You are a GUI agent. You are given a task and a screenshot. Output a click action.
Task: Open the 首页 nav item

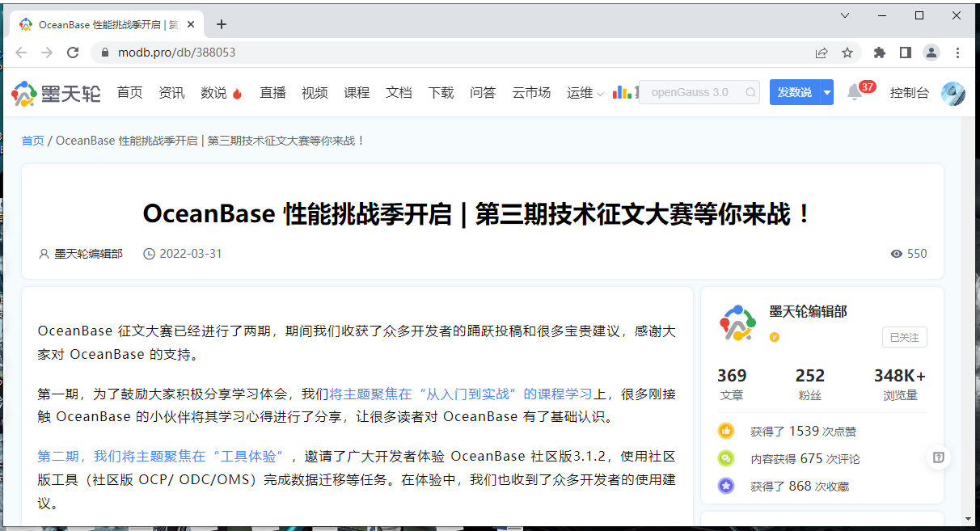(x=129, y=93)
